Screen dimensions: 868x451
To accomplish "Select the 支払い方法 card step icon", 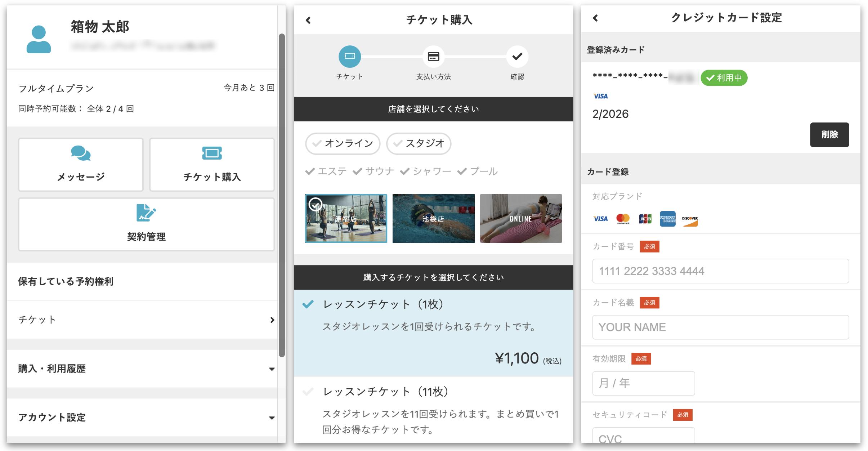I will click(x=433, y=57).
